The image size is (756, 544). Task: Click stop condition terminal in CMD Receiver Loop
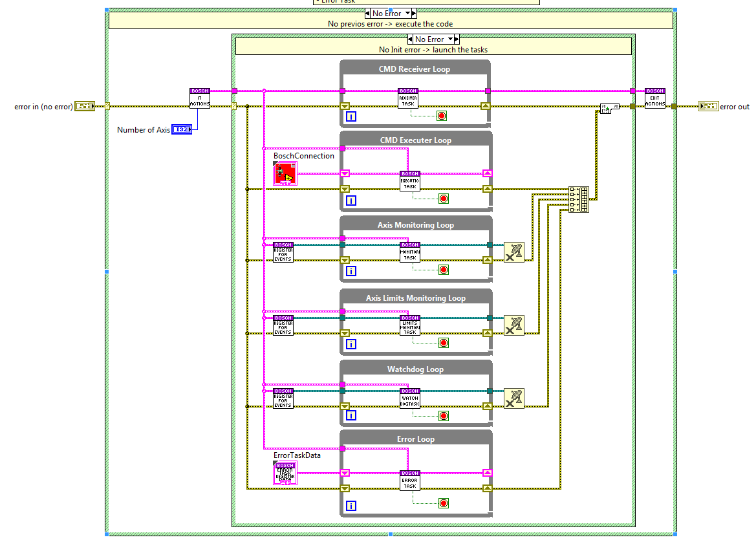click(442, 116)
